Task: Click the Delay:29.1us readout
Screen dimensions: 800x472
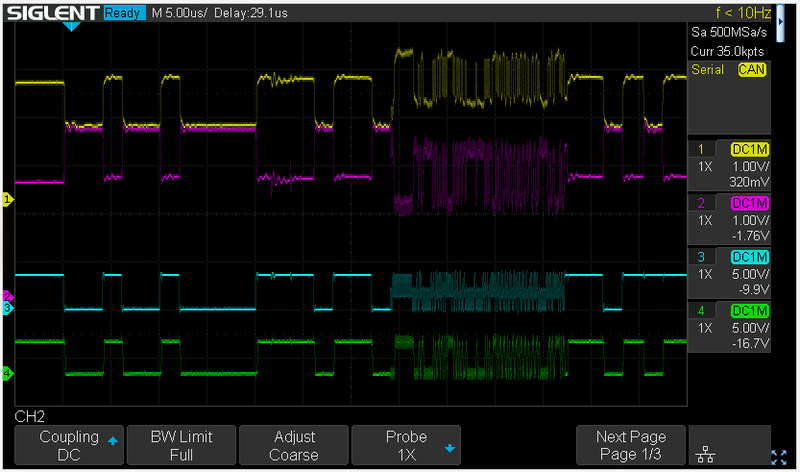Action: click(251, 13)
